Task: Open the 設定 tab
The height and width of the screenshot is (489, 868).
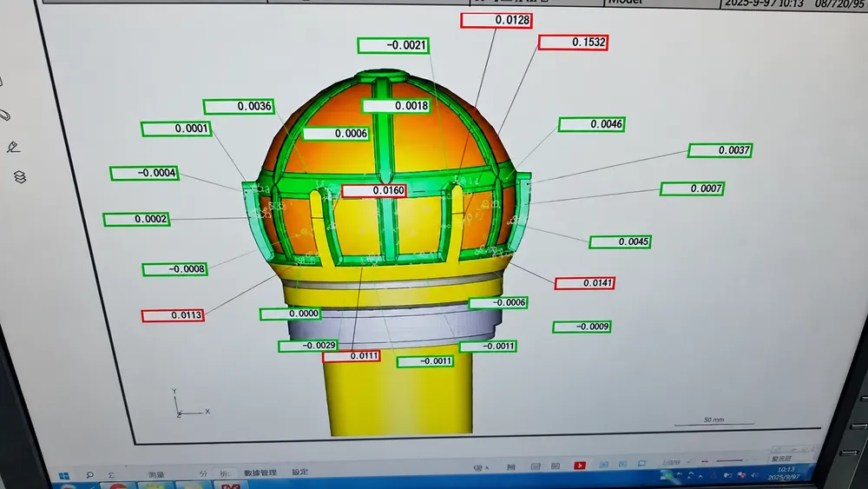Action: 300,472
